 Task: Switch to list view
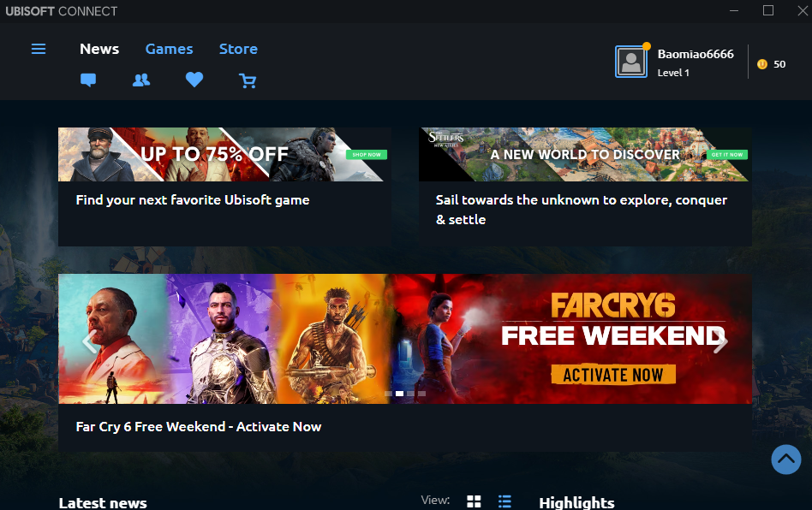pyautogui.click(x=505, y=501)
